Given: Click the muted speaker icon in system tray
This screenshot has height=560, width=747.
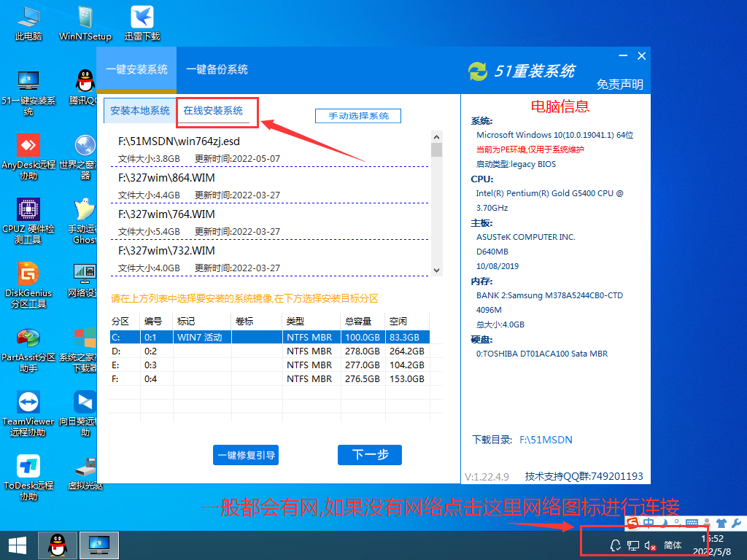Looking at the screenshot, I should coord(649,545).
